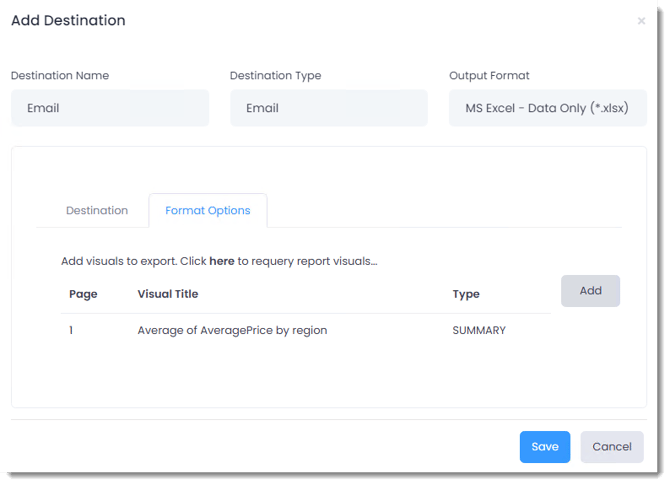
Task: Close the Add Destination dialog with X
Action: tap(641, 21)
